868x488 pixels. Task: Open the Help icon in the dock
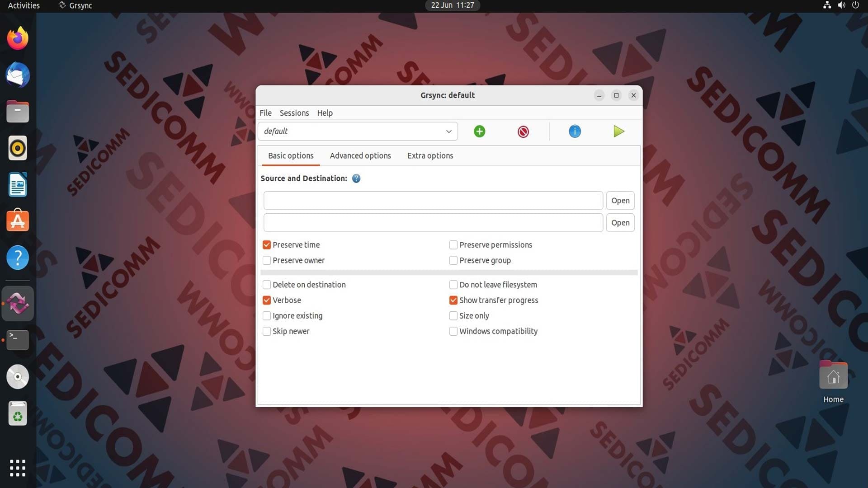pos(18,258)
